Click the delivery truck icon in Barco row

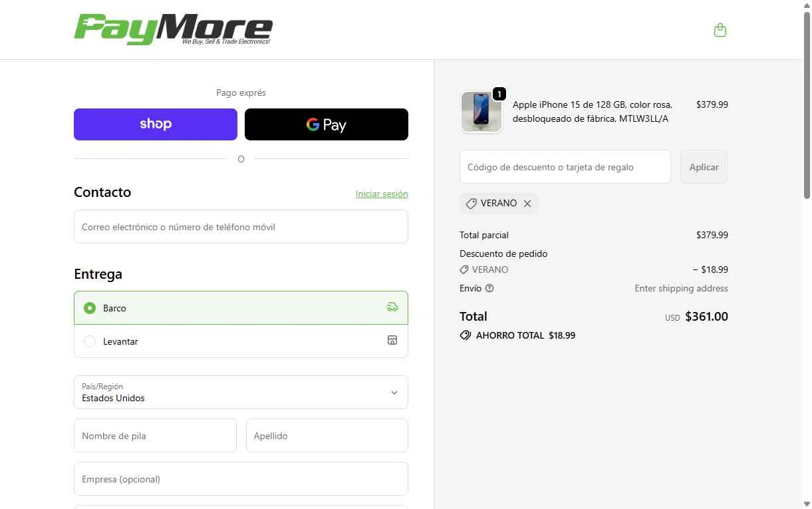coord(392,307)
